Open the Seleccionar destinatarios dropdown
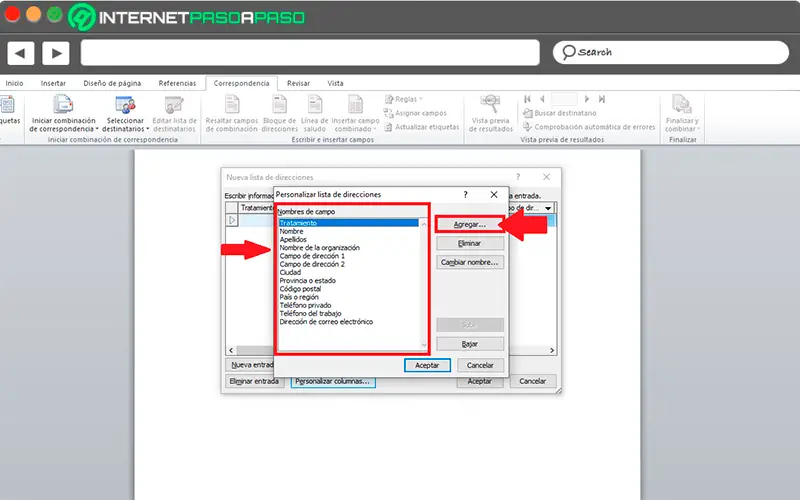The width and height of the screenshot is (800, 500). pyautogui.click(x=125, y=114)
